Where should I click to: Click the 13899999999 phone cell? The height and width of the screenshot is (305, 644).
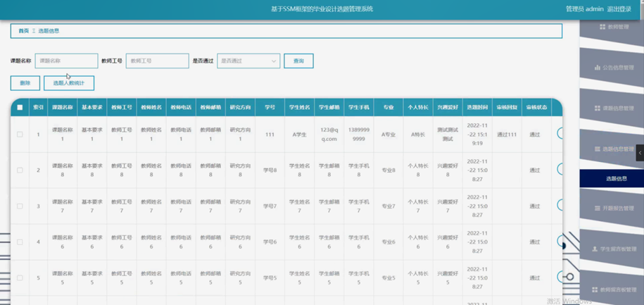(359, 135)
